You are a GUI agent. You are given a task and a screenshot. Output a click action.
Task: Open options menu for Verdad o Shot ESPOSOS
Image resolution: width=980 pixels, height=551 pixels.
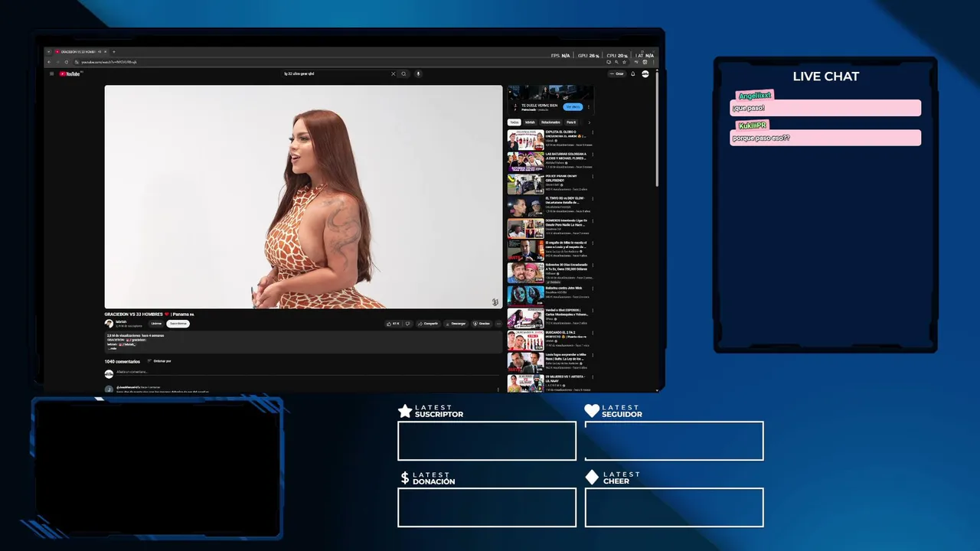[593, 311]
